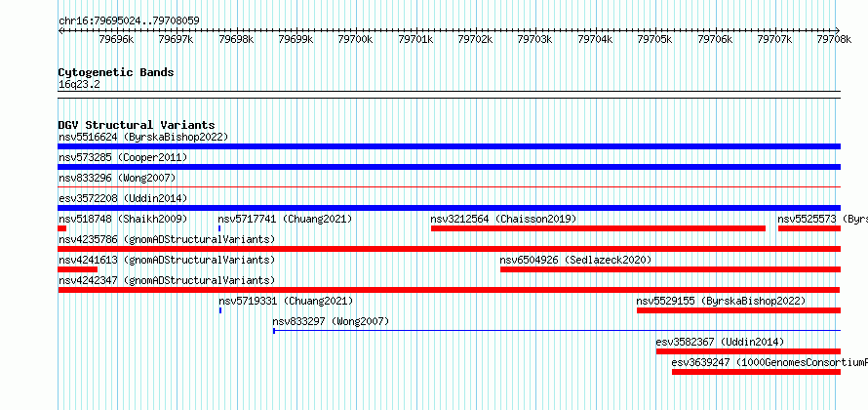The image size is (868, 410).
Task: Click the 79703k ruler position
Action: pyautogui.click(x=534, y=39)
